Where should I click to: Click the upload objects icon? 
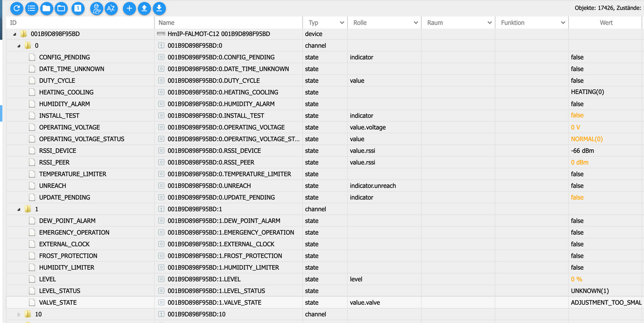(x=144, y=8)
